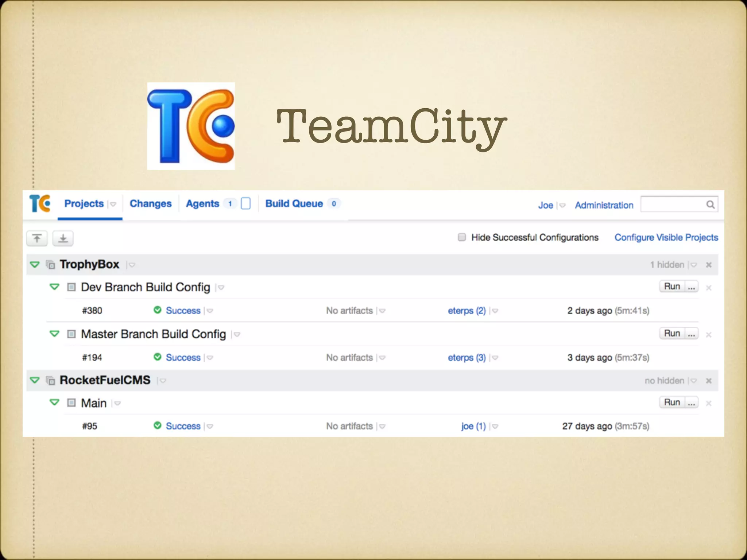This screenshot has height=560, width=747.
Task: Open the Joe user menu dropdown
Action: pyautogui.click(x=562, y=206)
